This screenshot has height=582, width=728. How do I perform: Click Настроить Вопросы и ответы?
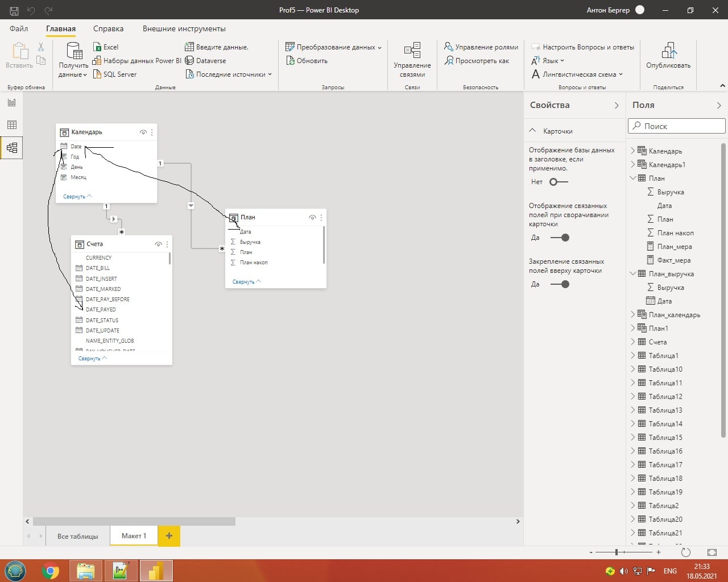[582, 47]
